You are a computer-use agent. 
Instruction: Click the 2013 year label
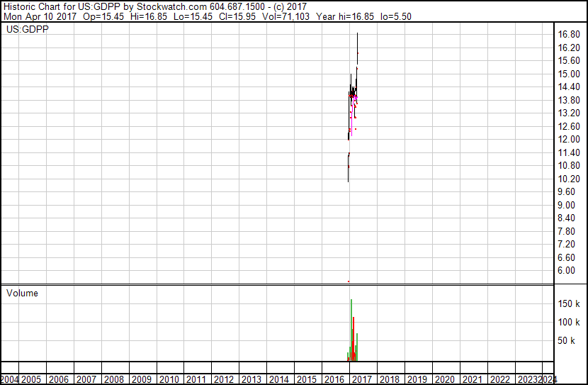251,379
